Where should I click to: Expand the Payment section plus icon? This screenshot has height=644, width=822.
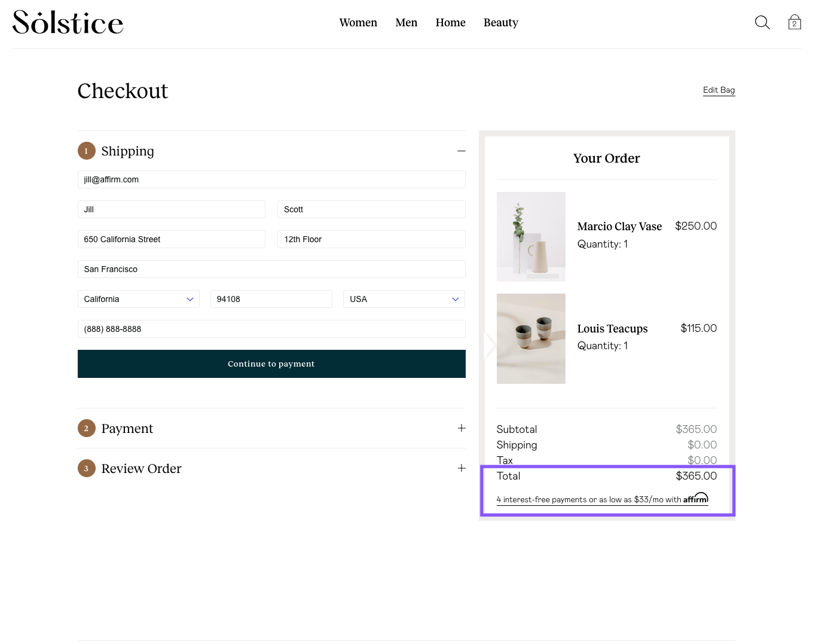coord(462,428)
